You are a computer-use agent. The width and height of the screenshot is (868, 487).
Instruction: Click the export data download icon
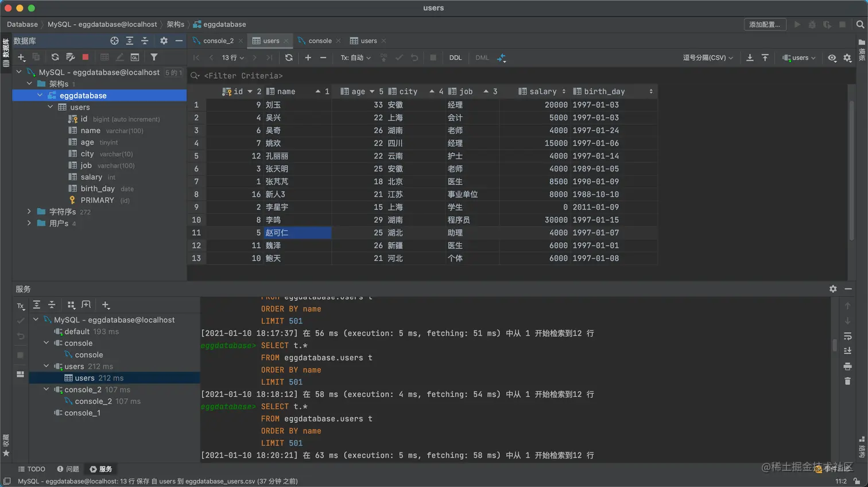[x=750, y=58]
